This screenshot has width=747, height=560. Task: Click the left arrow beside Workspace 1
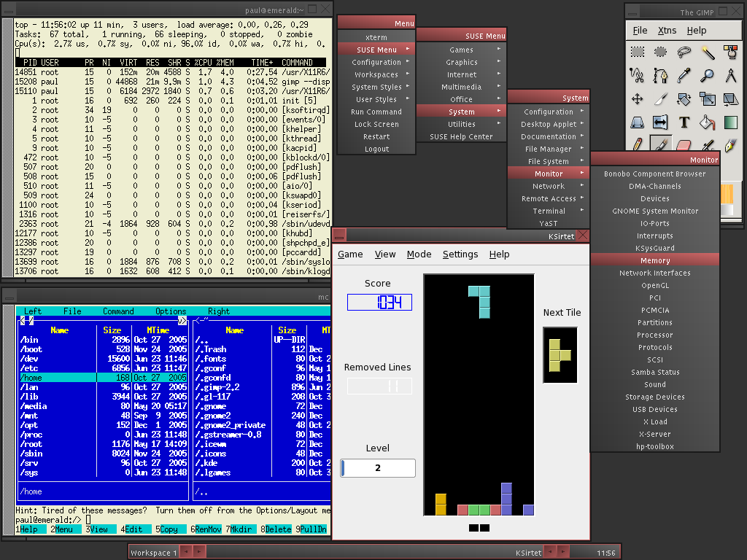tap(186, 552)
